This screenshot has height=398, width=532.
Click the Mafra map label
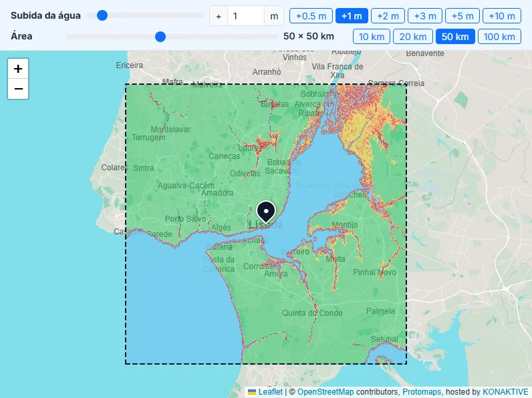click(x=172, y=81)
